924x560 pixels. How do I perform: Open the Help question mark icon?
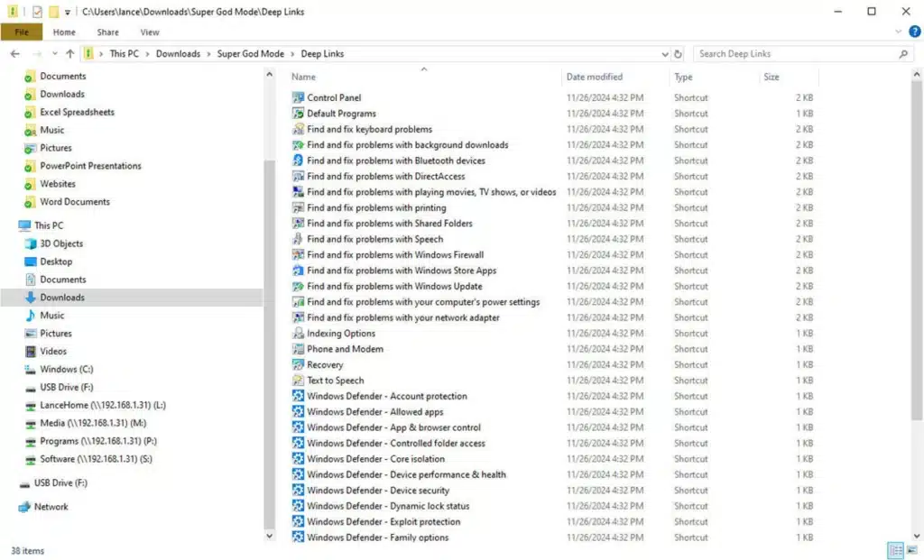coord(915,32)
